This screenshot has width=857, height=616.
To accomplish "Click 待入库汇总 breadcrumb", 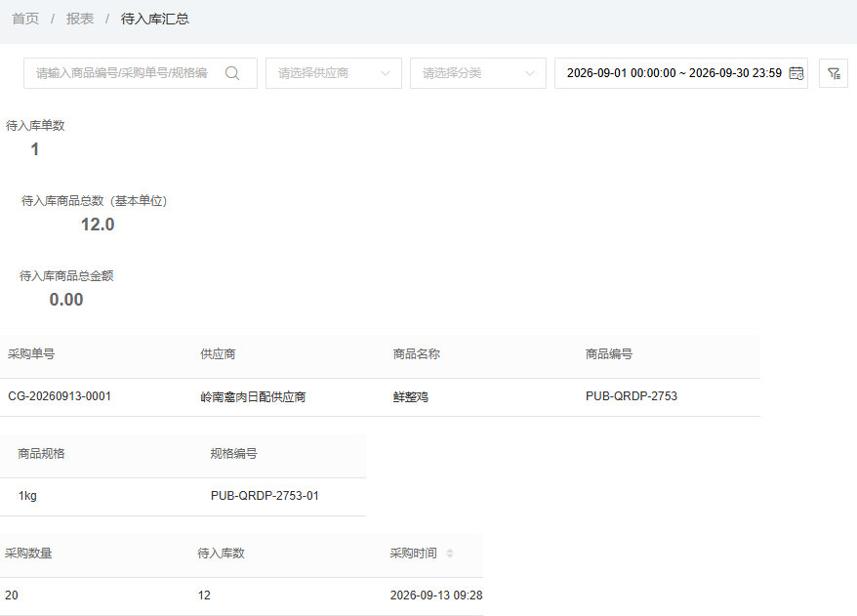I will click(154, 19).
